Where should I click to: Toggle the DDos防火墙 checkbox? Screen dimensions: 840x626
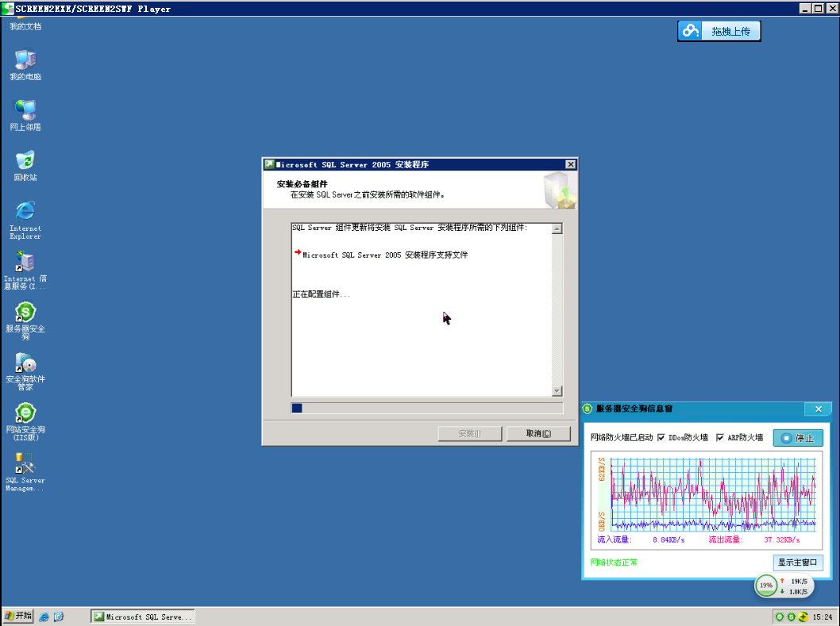coord(661,437)
